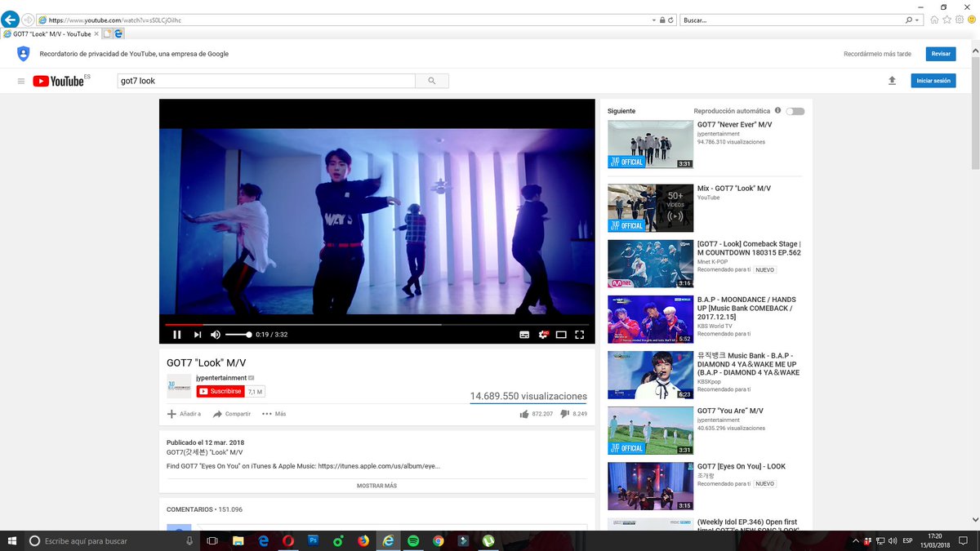This screenshot has height=551, width=980.
Task: Skip to next video
Action: 197,335
